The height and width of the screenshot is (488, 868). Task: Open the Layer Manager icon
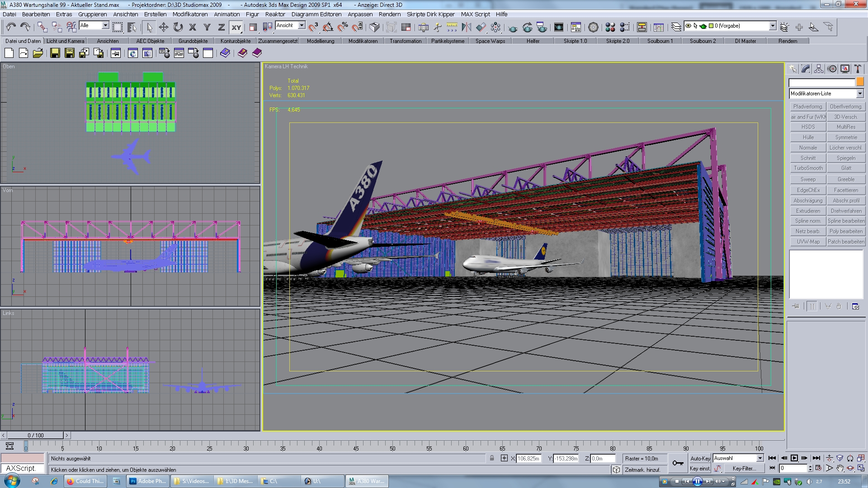676,27
